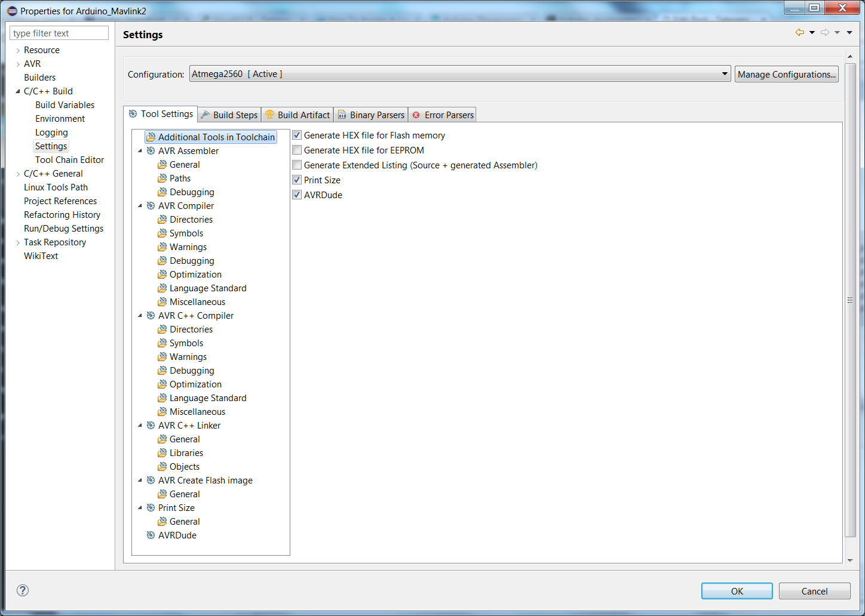Viewport: 865px width, 616px height.
Task: Click the Additional Tools in Toolchain folder icon
Action: pos(151,137)
